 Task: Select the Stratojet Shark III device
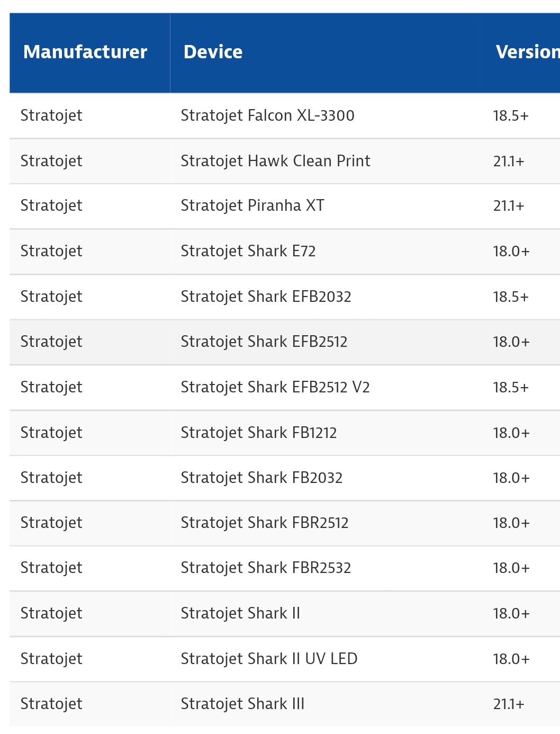pos(242,704)
